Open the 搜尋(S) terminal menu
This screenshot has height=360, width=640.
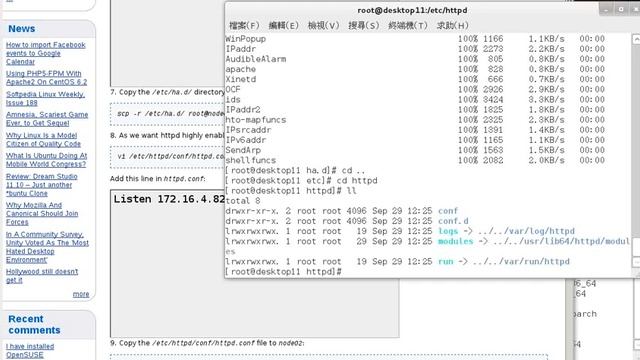tap(364, 25)
